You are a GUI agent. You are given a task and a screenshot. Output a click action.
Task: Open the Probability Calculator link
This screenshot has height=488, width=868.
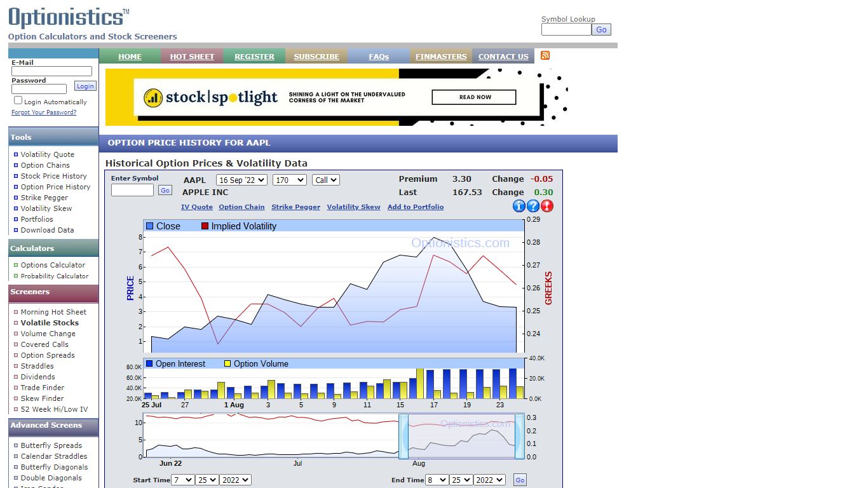coord(55,276)
